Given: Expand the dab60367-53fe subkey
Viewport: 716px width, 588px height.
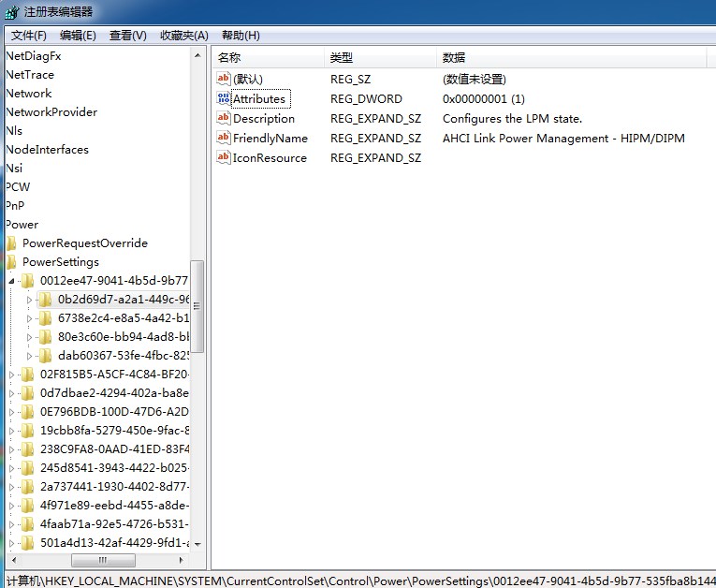Looking at the screenshot, I should pyautogui.click(x=30, y=356).
